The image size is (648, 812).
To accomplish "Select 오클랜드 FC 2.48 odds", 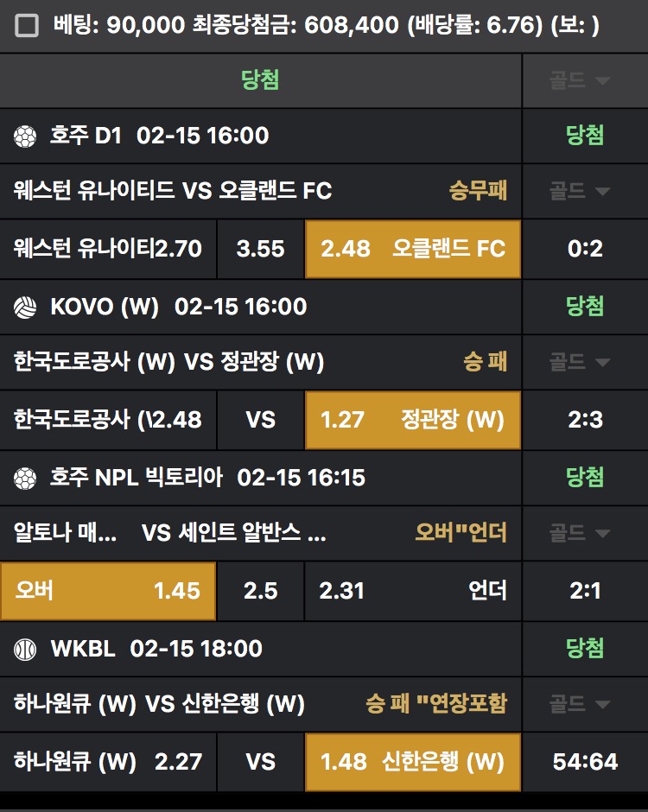I will pos(413,249).
